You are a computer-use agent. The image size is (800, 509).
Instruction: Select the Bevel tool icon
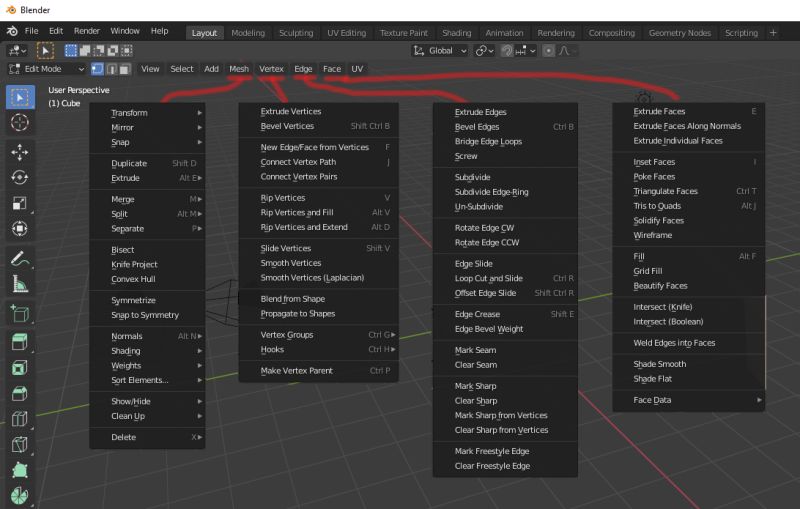(x=20, y=393)
